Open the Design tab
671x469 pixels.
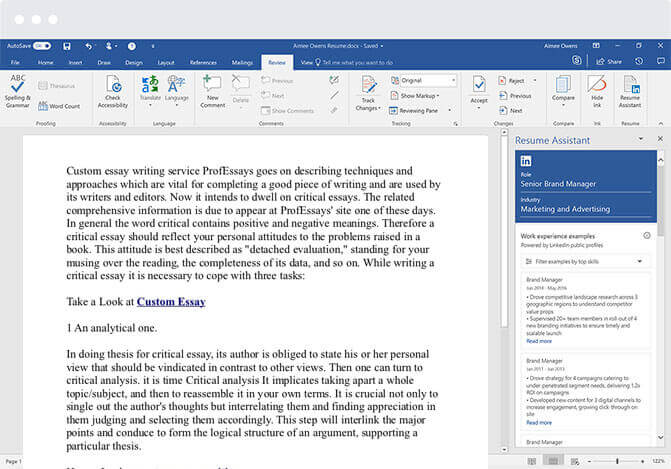point(134,62)
